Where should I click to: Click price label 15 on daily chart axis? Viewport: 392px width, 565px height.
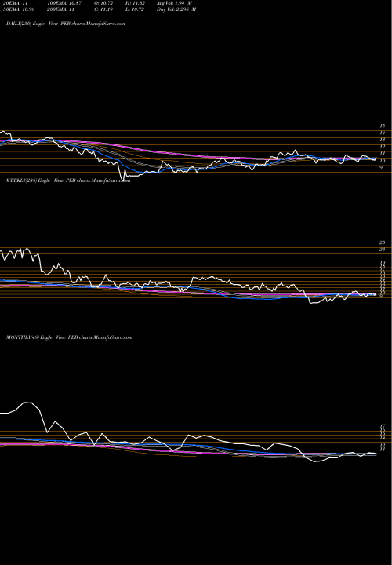tap(383, 126)
